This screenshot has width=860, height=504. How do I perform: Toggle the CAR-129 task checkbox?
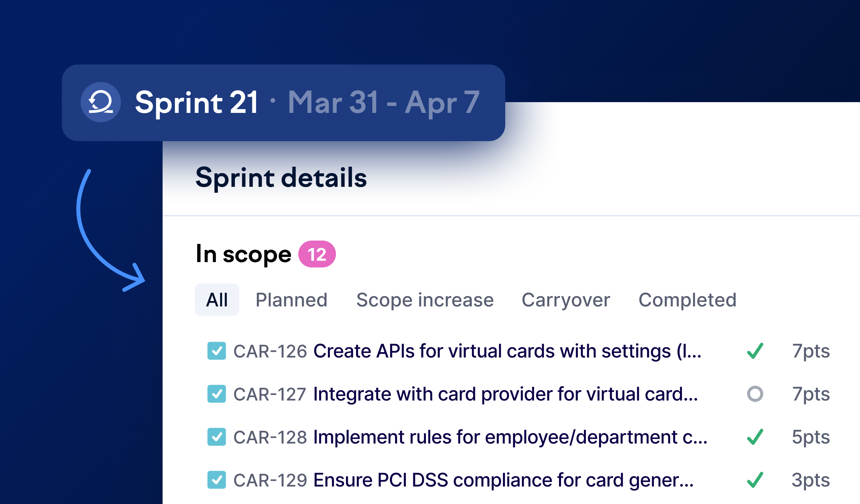(x=217, y=480)
